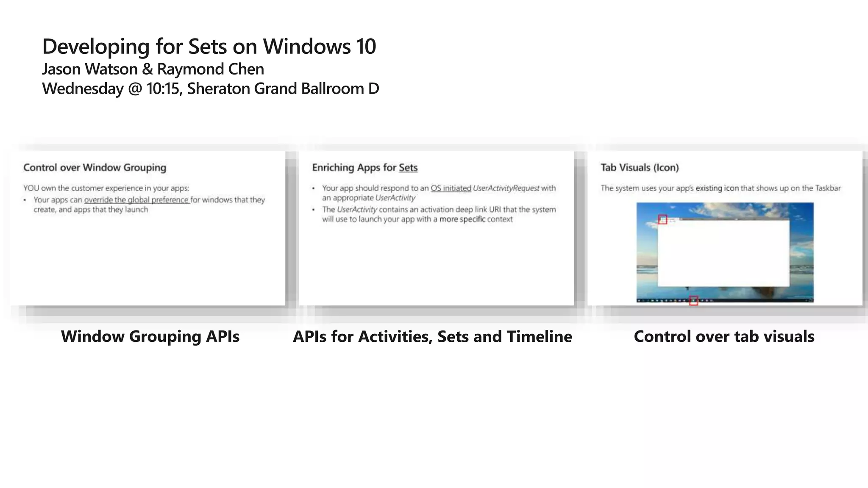This screenshot has width=868, height=488.
Task: Click the red-highlighted taskbar app icon
Action: (x=693, y=300)
